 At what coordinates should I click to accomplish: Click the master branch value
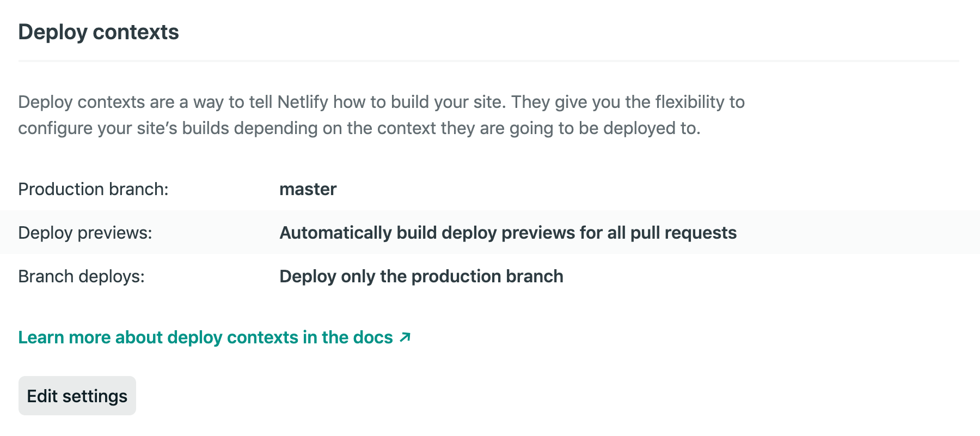[308, 189]
